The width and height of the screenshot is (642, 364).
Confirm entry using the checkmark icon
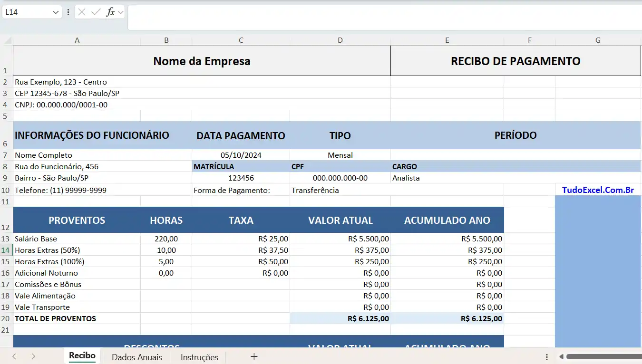click(94, 12)
